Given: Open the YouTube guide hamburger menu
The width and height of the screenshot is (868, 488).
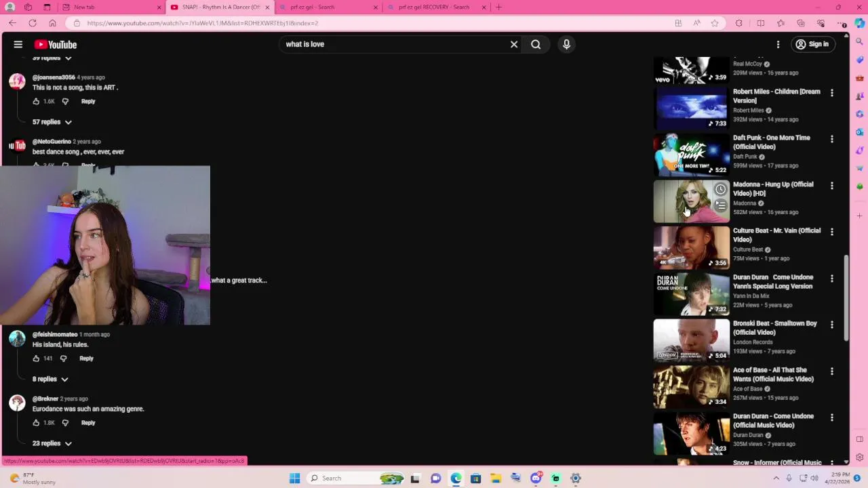Looking at the screenshot, I should [18, 45].
